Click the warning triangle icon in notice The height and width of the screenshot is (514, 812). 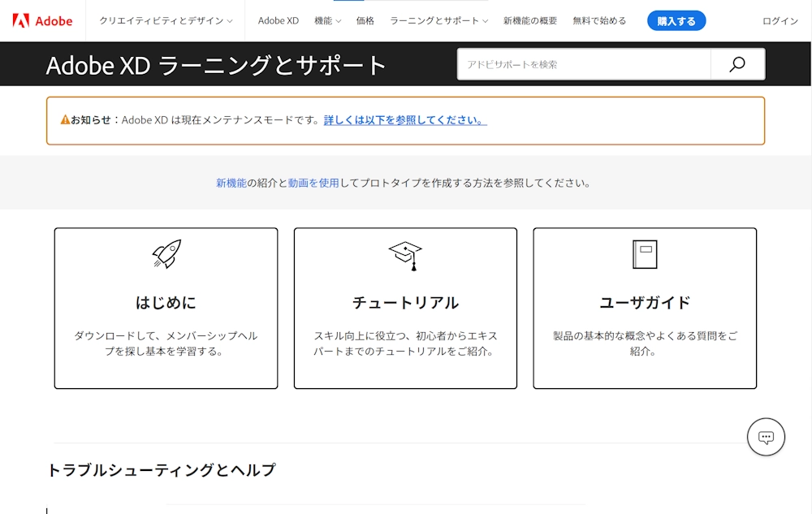point(65,120)
